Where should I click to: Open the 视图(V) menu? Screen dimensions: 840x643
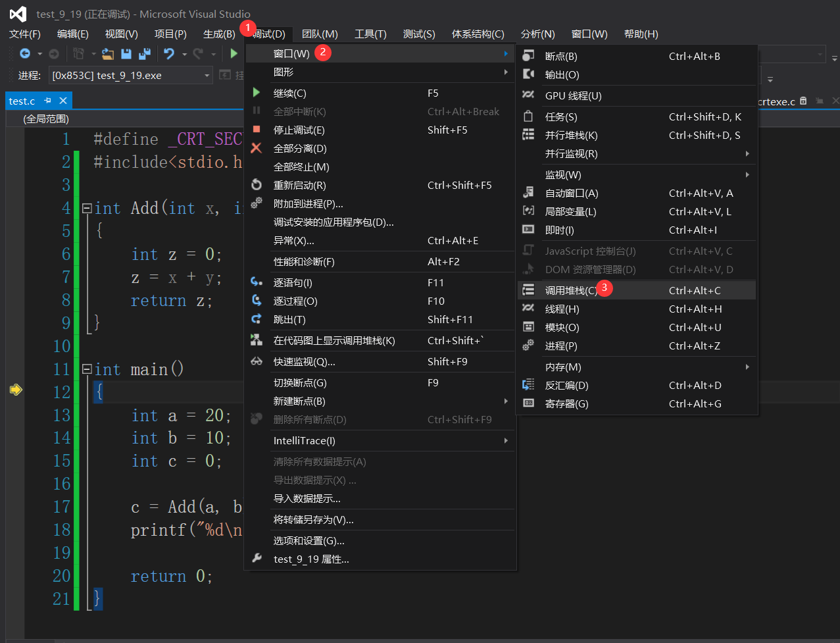121,34
